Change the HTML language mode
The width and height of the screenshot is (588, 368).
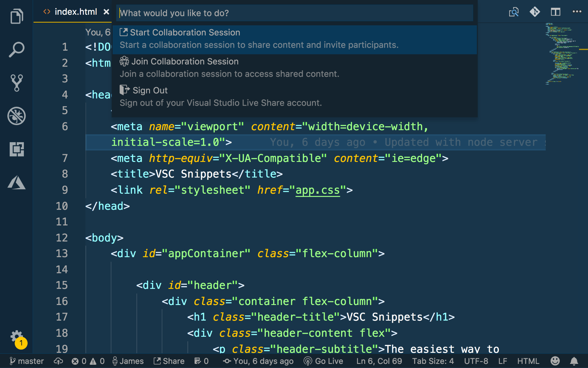pyautogui.click(x=528, y=361)
